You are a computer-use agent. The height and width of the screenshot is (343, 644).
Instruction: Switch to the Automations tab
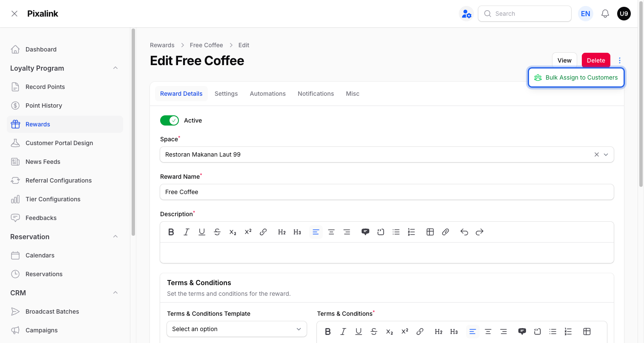click(x=268, y=94)
